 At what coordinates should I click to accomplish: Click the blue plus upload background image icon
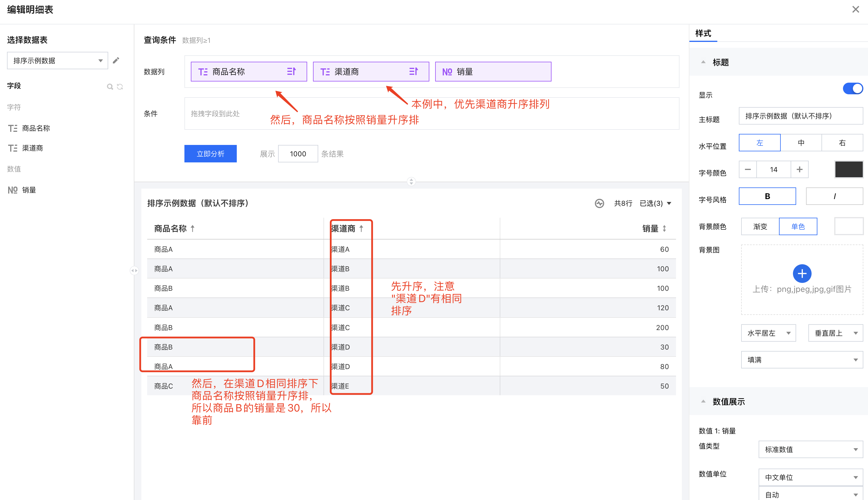802,273
